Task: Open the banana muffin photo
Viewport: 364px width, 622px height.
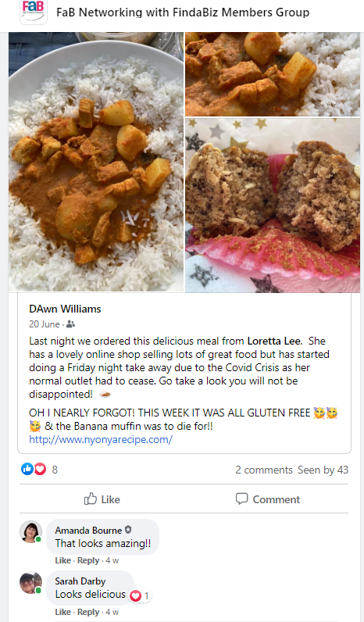Action: [x=273, y=205]
